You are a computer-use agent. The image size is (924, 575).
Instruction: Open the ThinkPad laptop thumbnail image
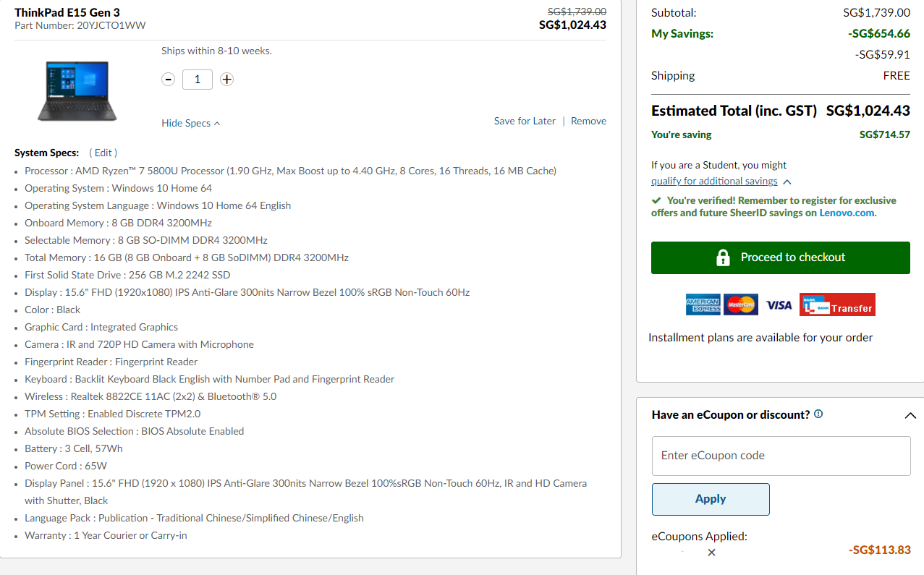coord(77,90)
